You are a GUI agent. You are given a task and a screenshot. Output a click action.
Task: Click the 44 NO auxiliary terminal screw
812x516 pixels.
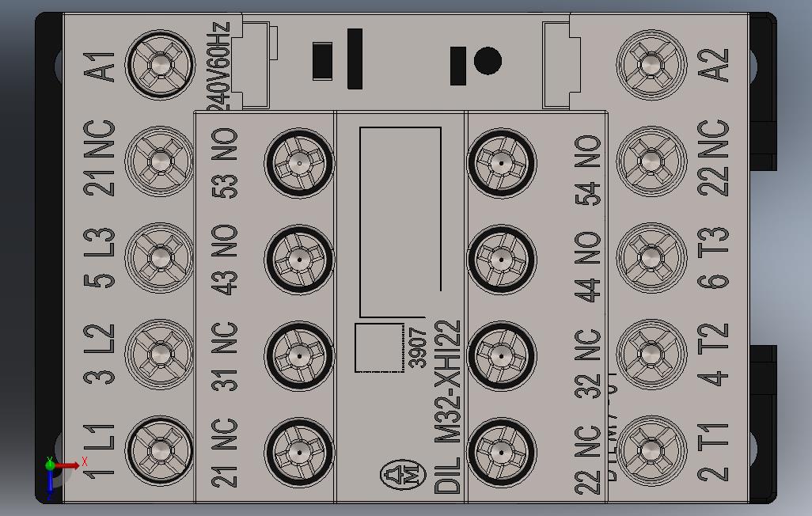501,259
